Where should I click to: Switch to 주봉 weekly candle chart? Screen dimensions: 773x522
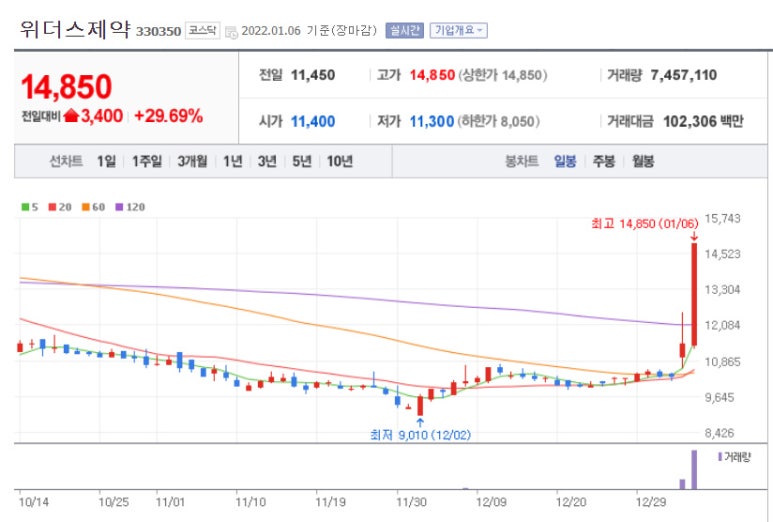pos(604,161)
